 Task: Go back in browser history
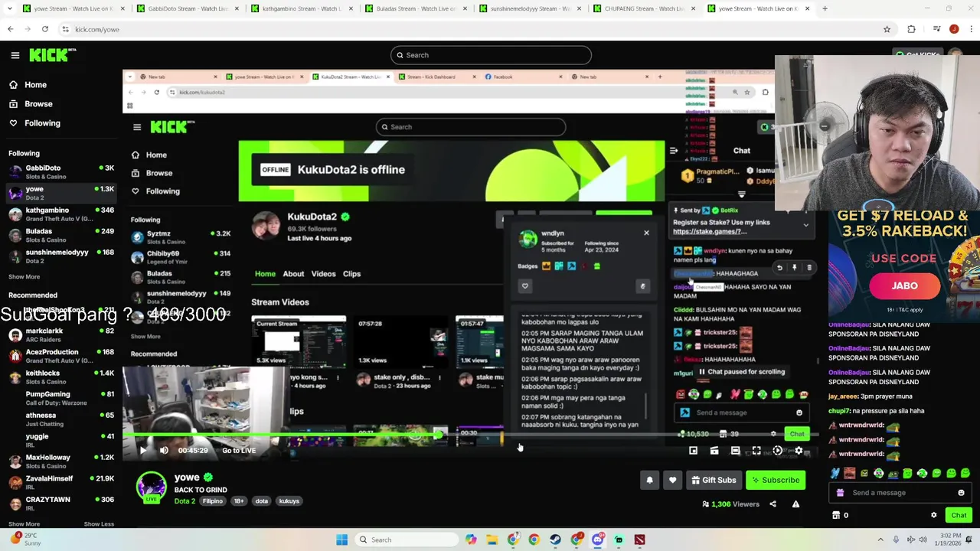[x=10, y=29]
